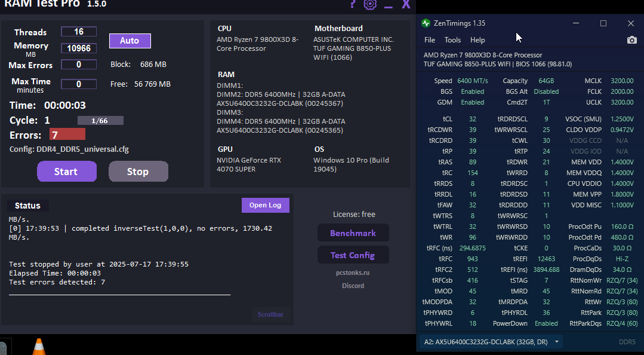Viewport: 644px width, 355px height.
Task: Stop the RAM test
Action: pos(138,172)
